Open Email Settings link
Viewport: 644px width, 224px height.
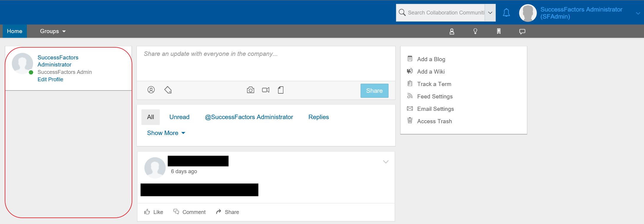436,109
